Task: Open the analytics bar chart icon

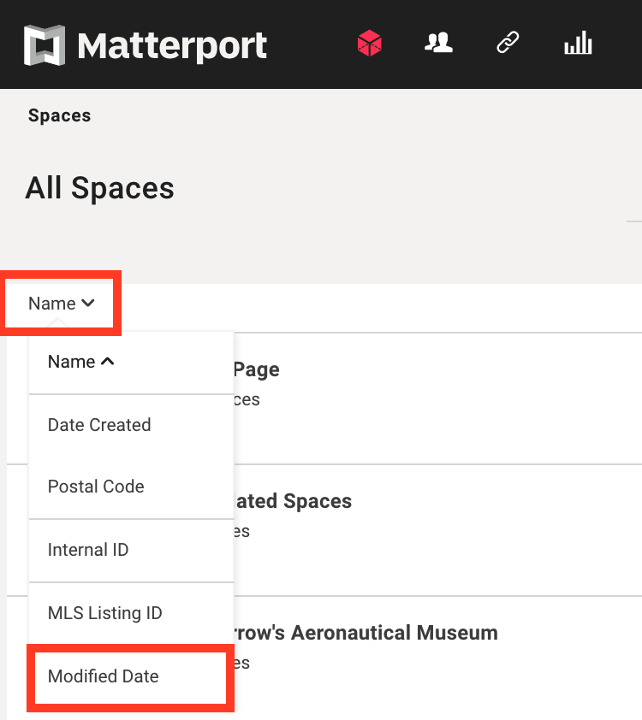Action: click(x=578, y=43)
